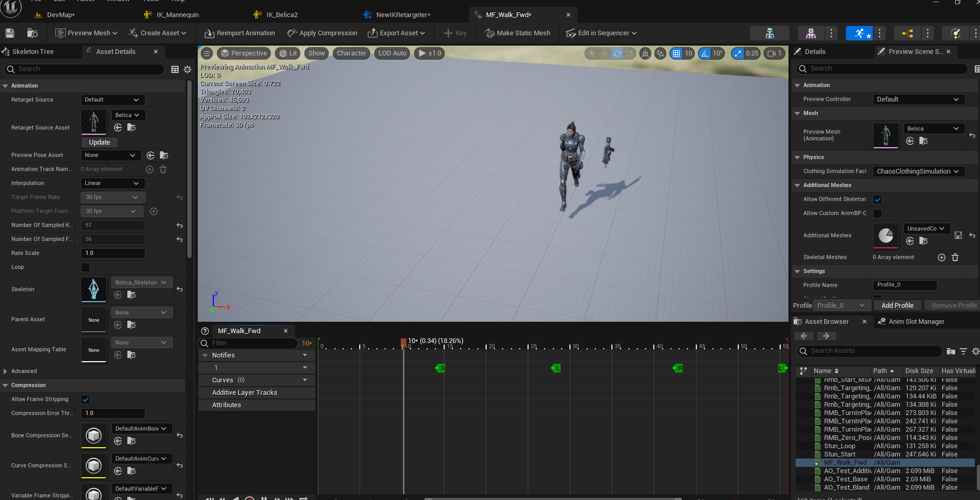Image resolution: width=980 pixels, height=500 pixels.
Task: Click Make Static Mesh toolbar button
Action: click(517, 33)
